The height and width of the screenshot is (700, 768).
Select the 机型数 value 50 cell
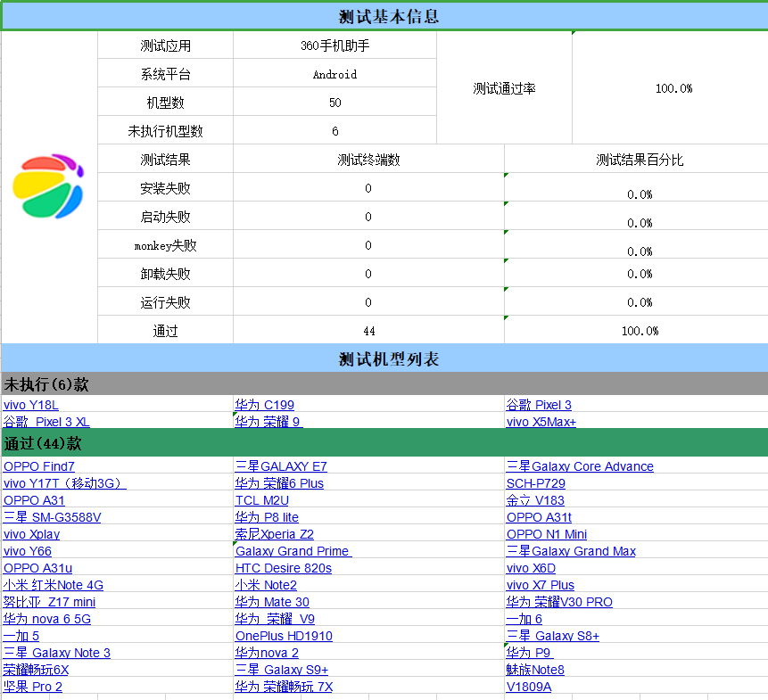pos(335,103)
